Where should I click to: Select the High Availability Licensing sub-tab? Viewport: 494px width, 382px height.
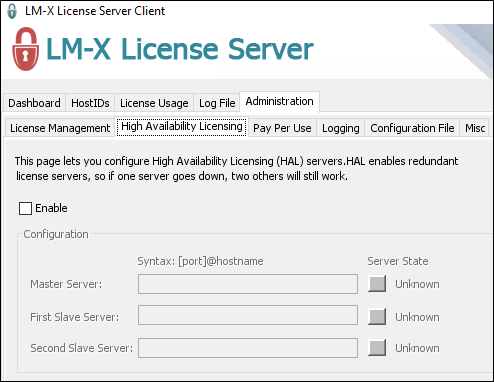pos(182,127)
